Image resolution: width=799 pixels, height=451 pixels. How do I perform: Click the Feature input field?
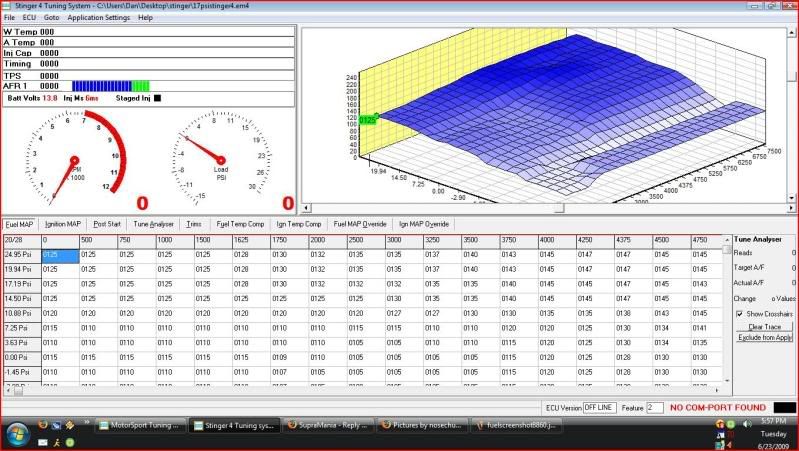(x=655, y=408)
